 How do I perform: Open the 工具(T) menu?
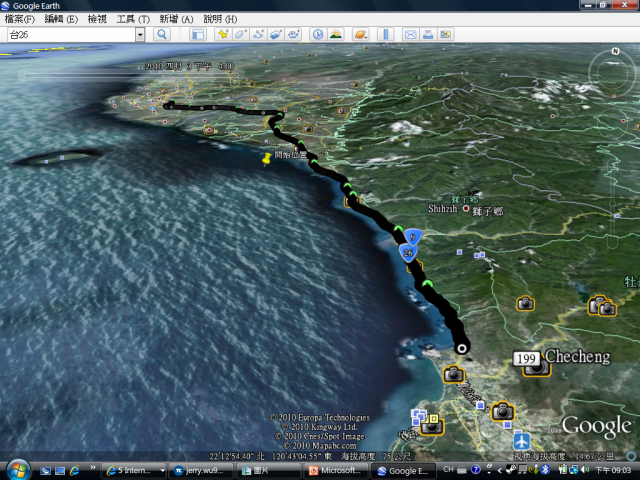coord(133,19)
